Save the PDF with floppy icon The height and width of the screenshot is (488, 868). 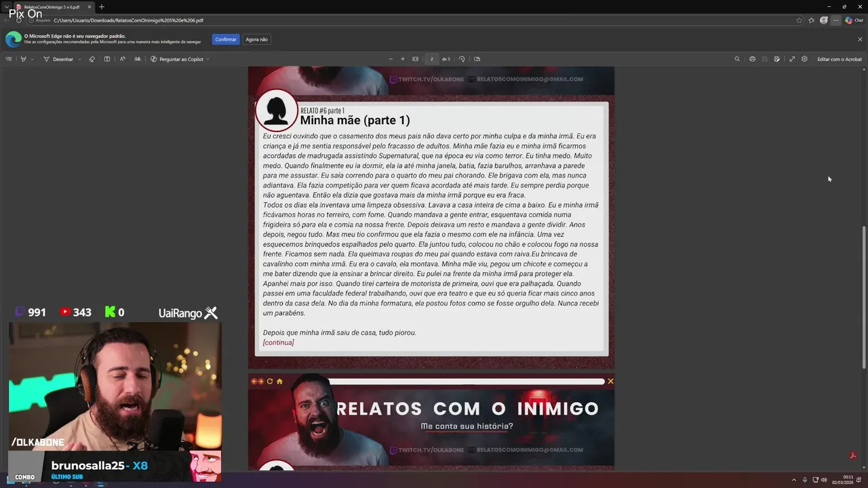[764, 59]
